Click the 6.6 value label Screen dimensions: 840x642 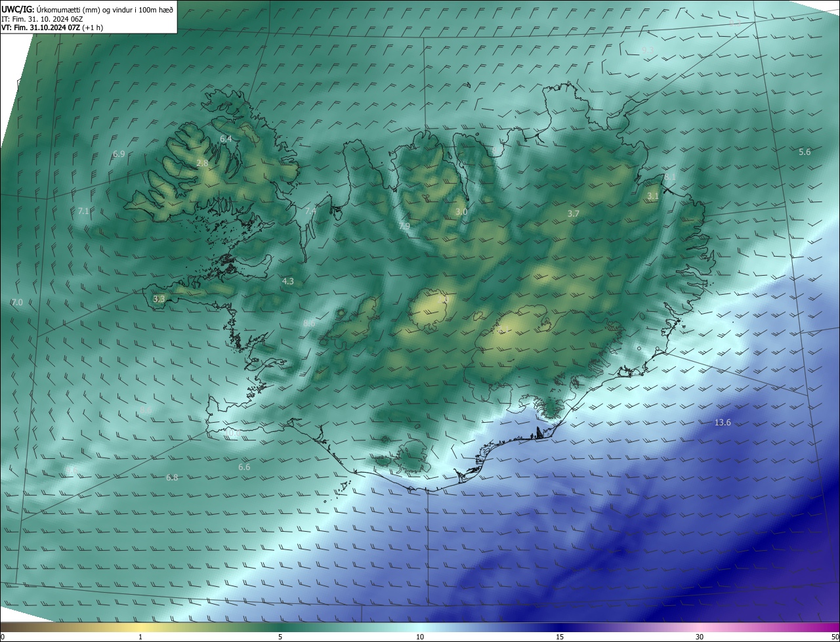coord(244,467)
